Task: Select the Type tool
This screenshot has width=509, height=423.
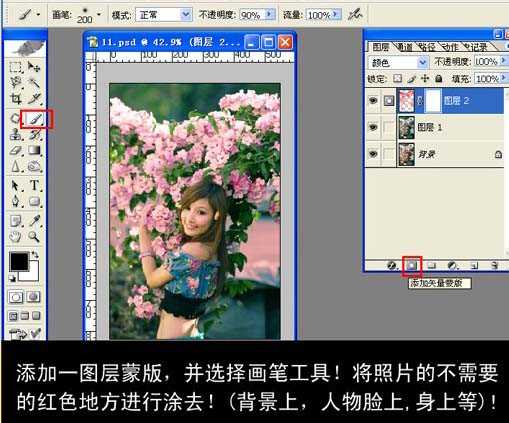Action: point(34,185)
